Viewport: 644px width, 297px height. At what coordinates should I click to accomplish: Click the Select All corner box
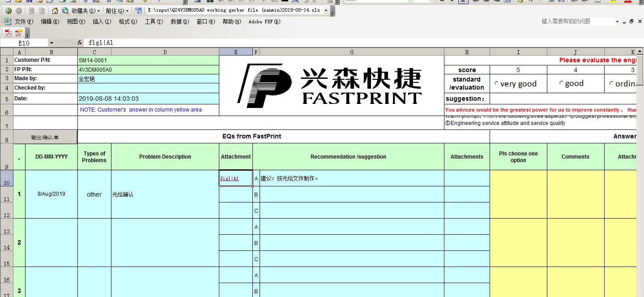[x=7, y=52]
